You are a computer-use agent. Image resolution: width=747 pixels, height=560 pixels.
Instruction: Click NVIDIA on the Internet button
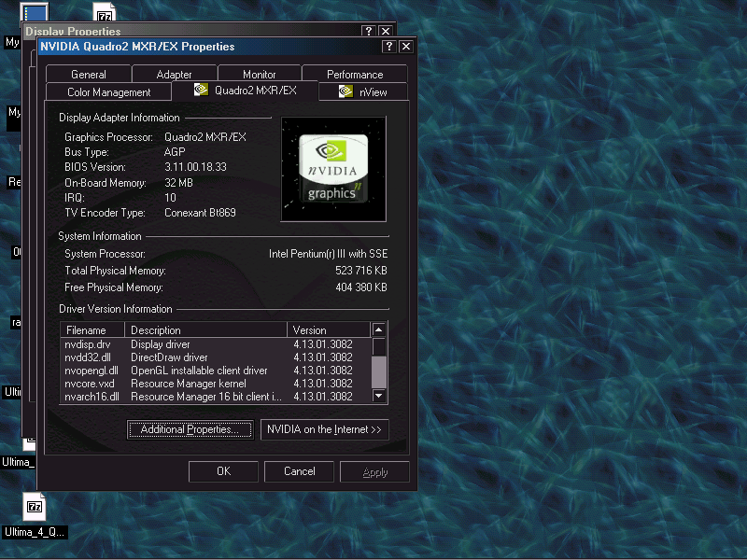pyautogui.click(x=324, y=429)
